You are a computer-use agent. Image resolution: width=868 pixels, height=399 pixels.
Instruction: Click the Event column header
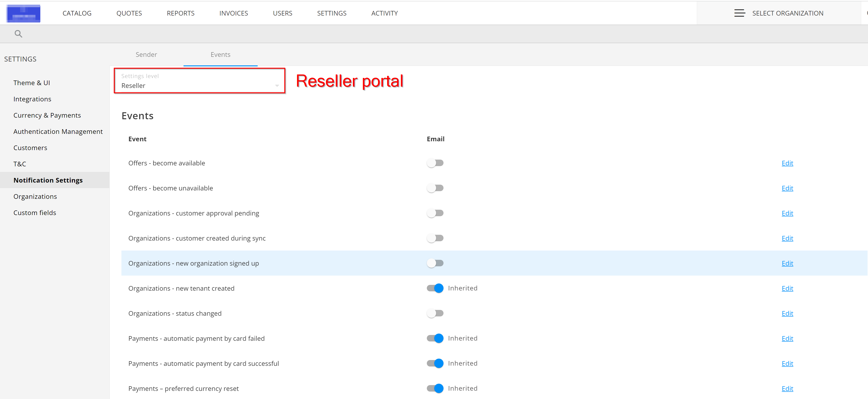[x=137, y=139]
